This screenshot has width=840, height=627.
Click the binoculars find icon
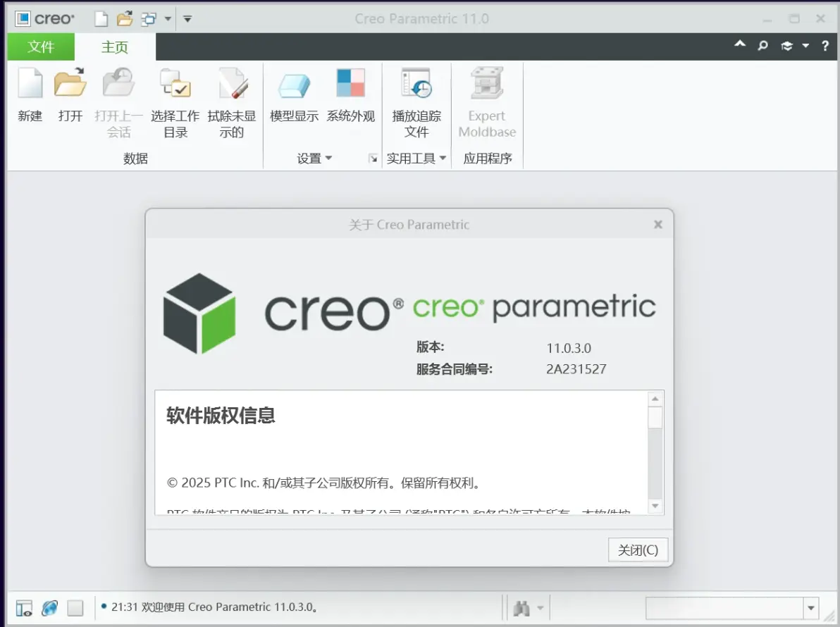coord(521,608)
